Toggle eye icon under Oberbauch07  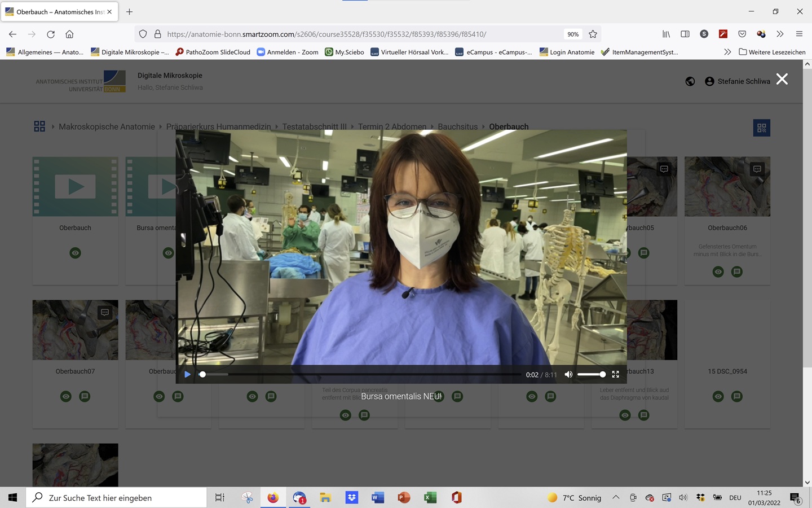point(66,396)
